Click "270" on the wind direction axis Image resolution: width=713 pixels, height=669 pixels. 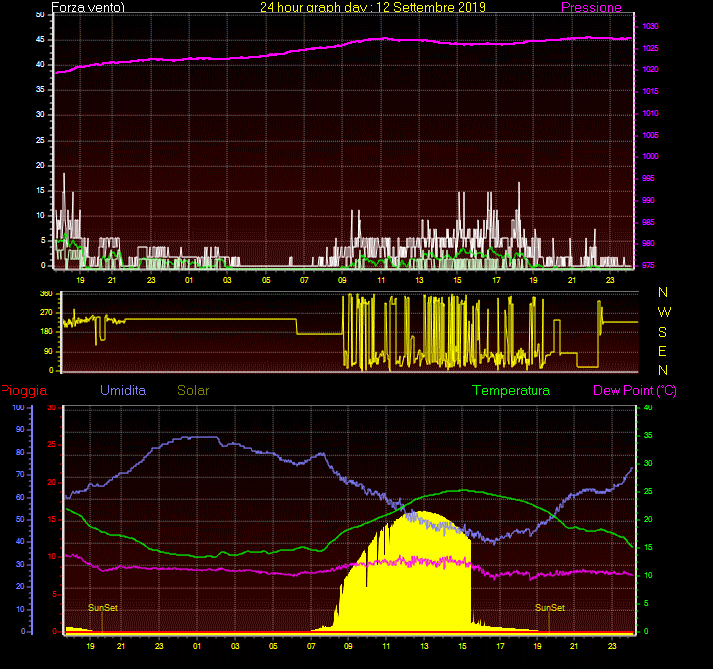[46, 312]
